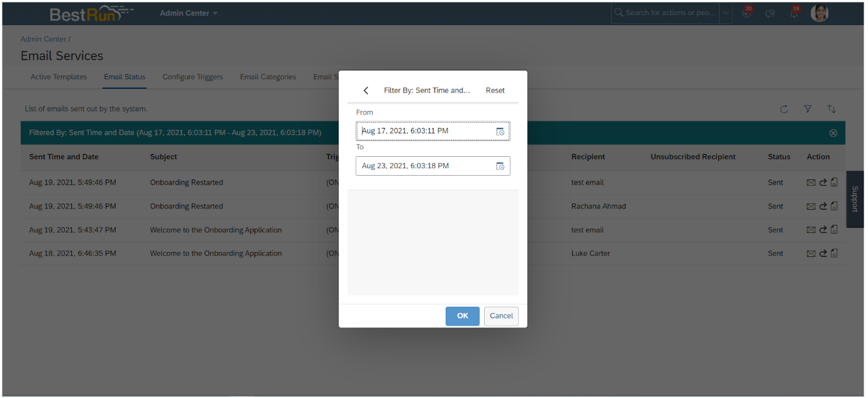Open document icon in Luke Carter row

click(834, 253)
